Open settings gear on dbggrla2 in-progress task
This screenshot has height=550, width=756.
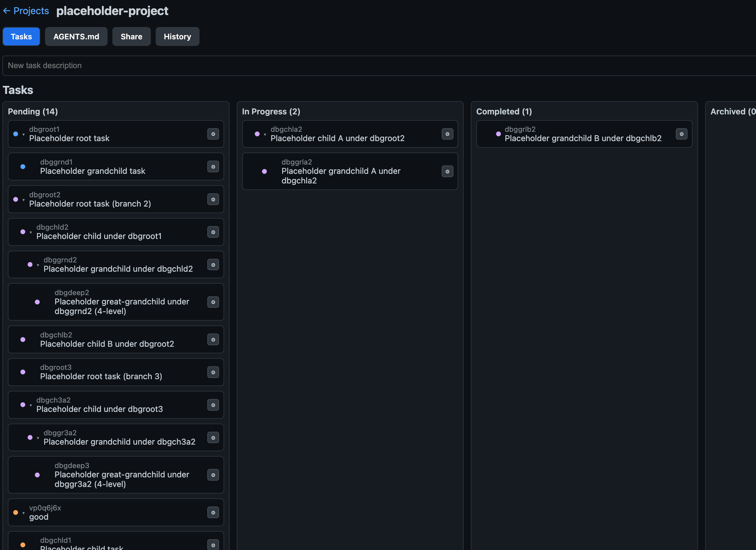point(447,171)
